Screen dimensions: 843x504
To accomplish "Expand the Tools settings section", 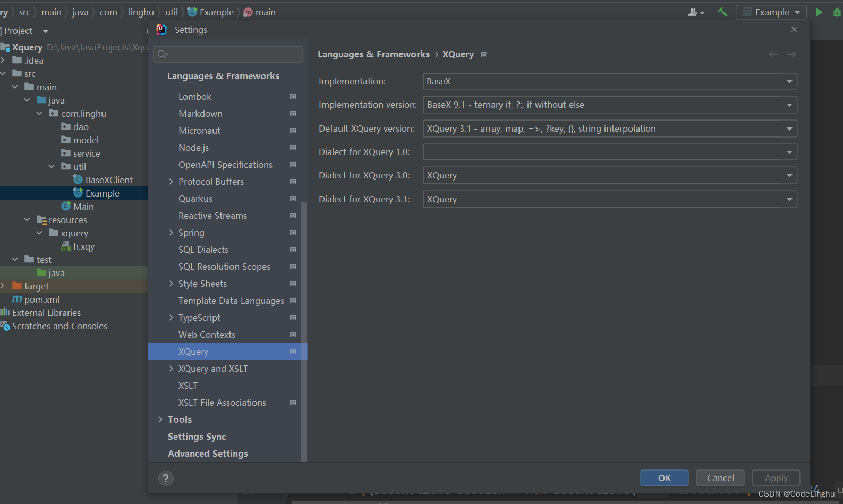I will click(x=160, y=420).
